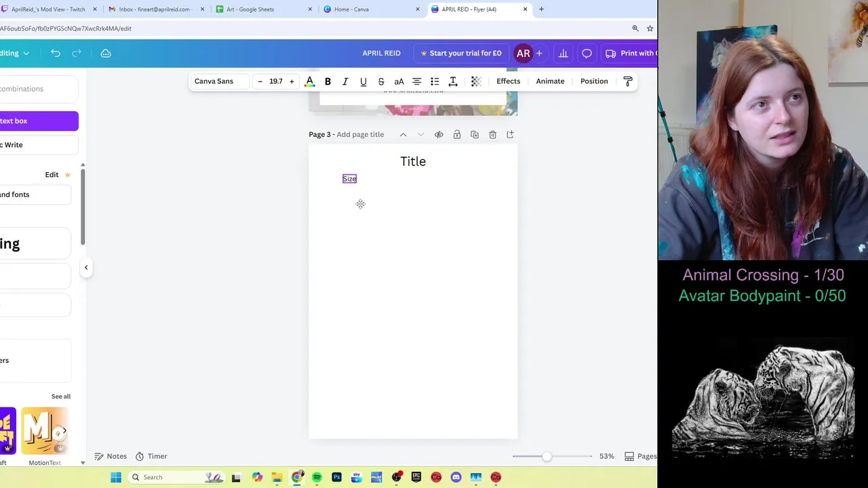The width and height of the screenshot is (868, 488).
Task: Copy style with paint roller icon
Action: (x=628, y=81)
